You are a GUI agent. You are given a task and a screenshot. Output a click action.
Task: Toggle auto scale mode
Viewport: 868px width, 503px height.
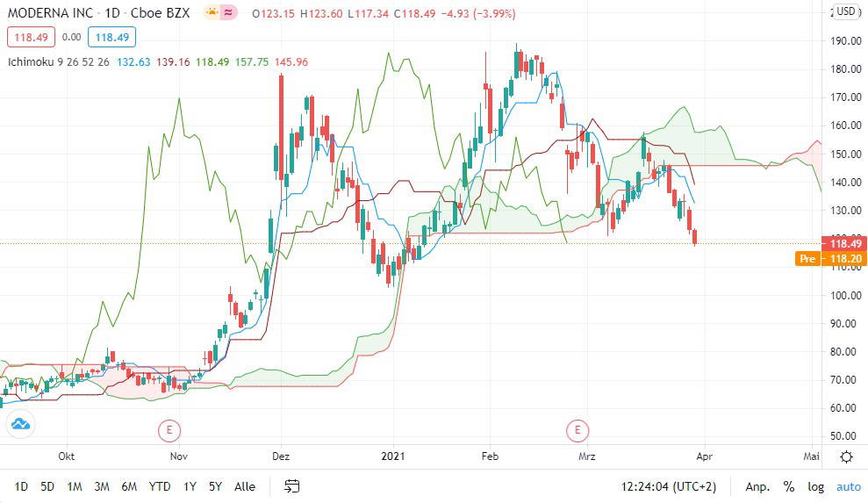[849, 486]
